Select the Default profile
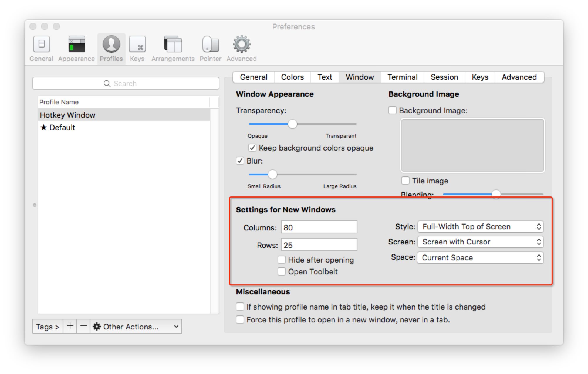This screenshot has width=588, height=374. (62, 127)
